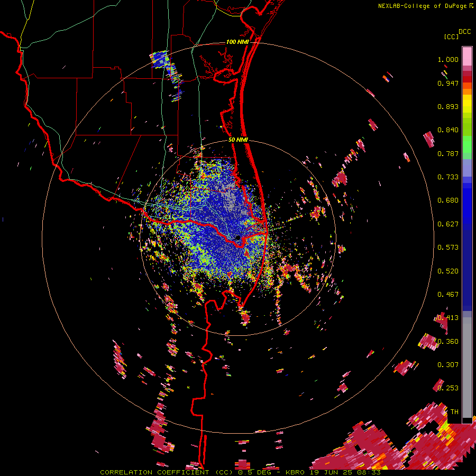Select the 0.307 scale value
This screenshot has width=476, height=476.
pyautogui.click(x=448, y=365)
